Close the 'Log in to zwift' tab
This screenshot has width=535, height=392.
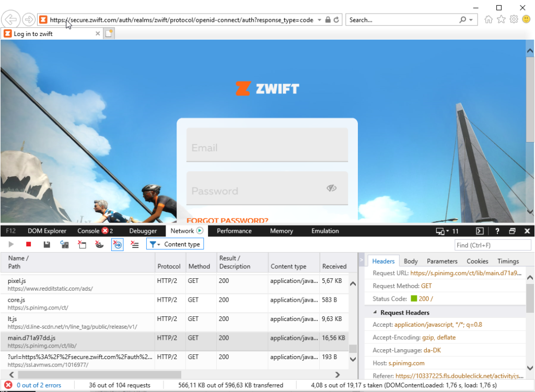click(98, 33)
